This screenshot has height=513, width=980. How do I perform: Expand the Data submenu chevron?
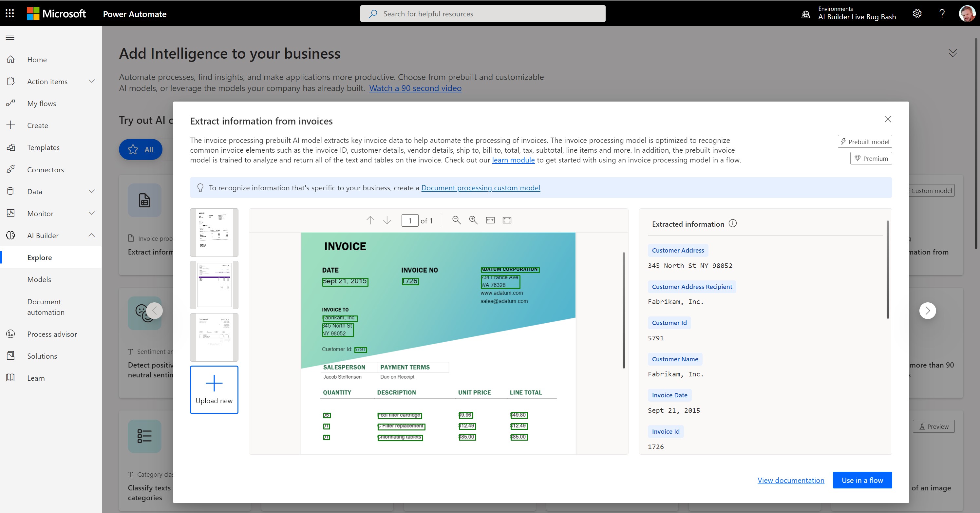tap(92, 191)
